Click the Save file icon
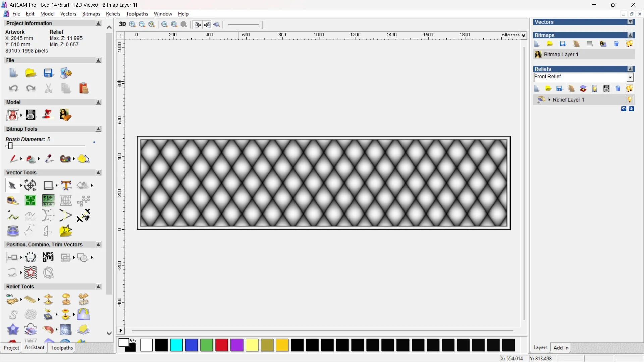Screen dimensions: 644x362 (48, 73)
